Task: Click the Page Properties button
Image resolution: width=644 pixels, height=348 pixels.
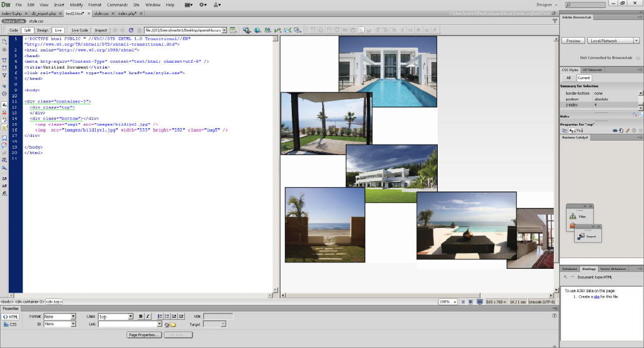Action: (143, 335)
